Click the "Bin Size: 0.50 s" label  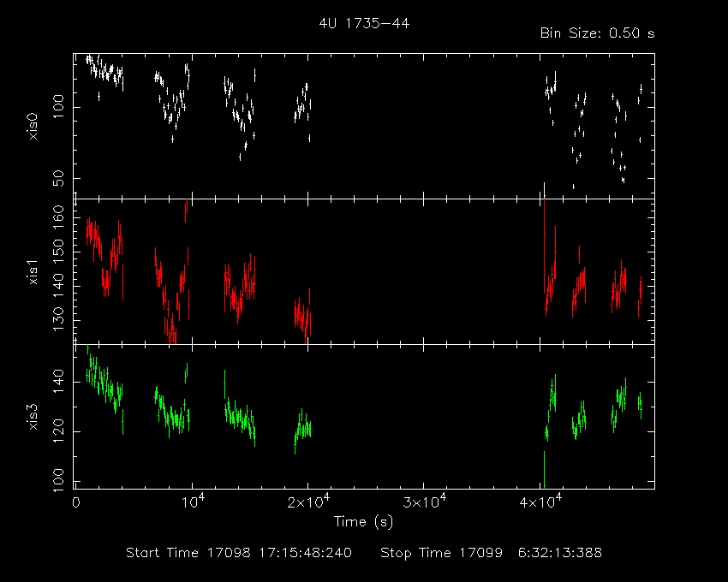[x=598, y=33]
